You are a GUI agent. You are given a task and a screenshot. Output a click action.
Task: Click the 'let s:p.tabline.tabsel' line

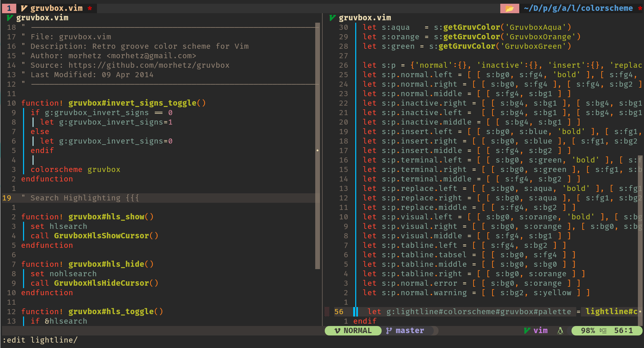(469, 255)
